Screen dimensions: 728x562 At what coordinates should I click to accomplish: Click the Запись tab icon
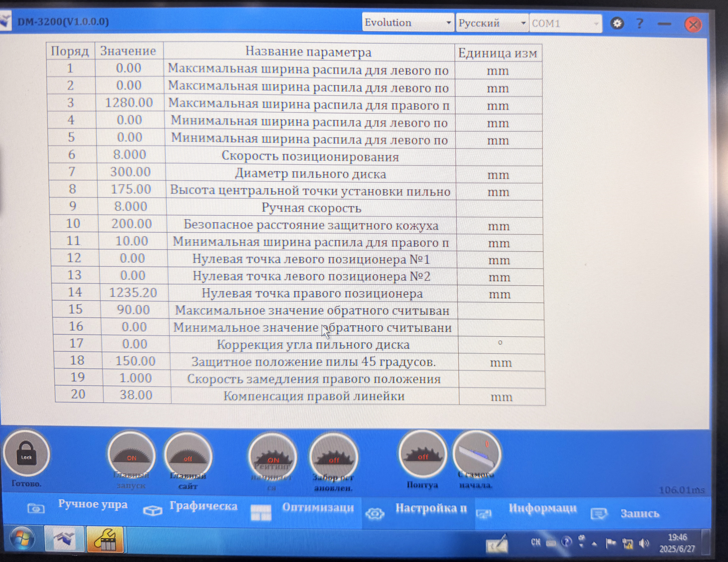pyautogui.click(x=599, y=513)
